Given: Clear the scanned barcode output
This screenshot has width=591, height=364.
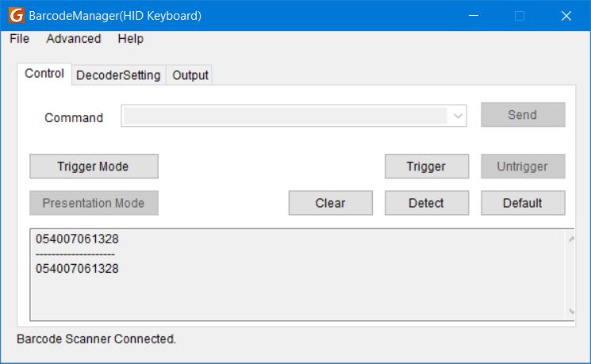Looking at the screenshot, I should tap(330, 203).
